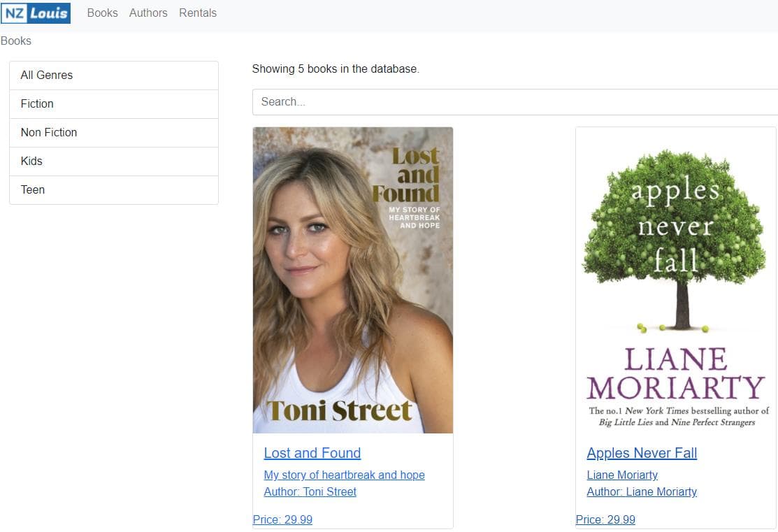Navigate to the Authors page

(x=148, y=13)
